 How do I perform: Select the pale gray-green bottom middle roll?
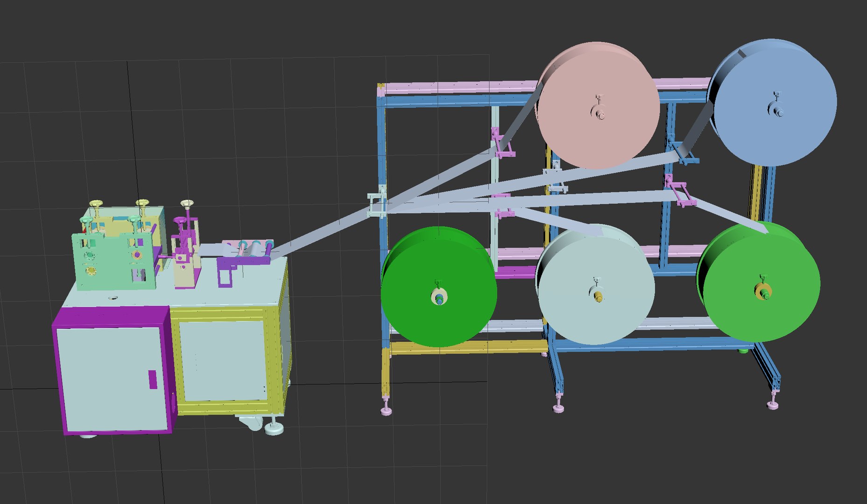tap(595, 285)
